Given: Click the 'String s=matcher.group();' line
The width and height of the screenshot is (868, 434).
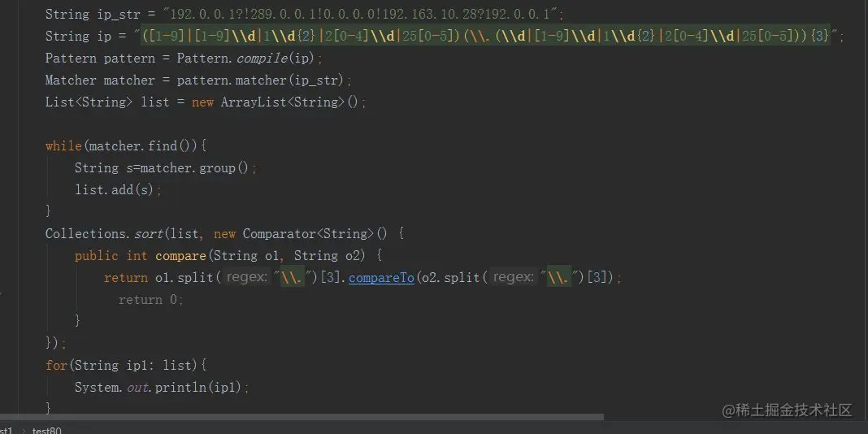Looking at the screenshot, I should (166, 168).
